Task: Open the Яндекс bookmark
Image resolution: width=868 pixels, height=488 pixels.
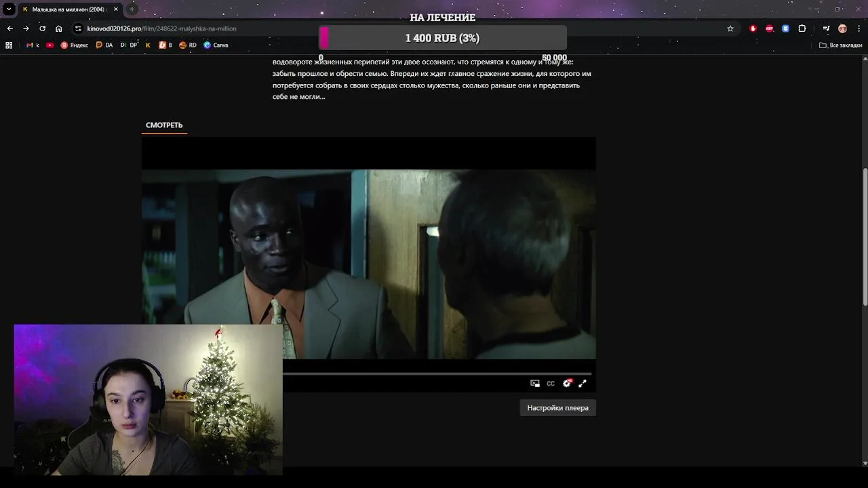Action: [x=75, y=45]
